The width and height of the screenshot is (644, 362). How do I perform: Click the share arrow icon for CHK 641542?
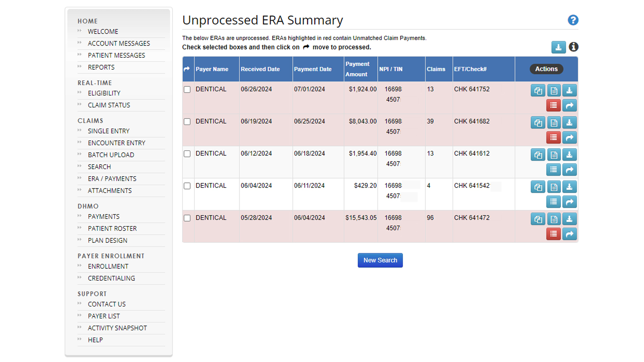click(x=569, y=202)
